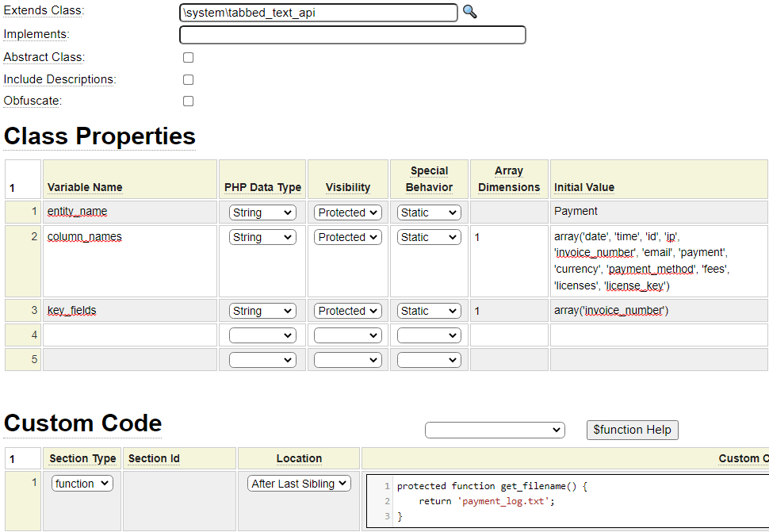Check the Obfuscate option
Screen dimensions: 769x532
pyautogui.click(x=188, y=101)
